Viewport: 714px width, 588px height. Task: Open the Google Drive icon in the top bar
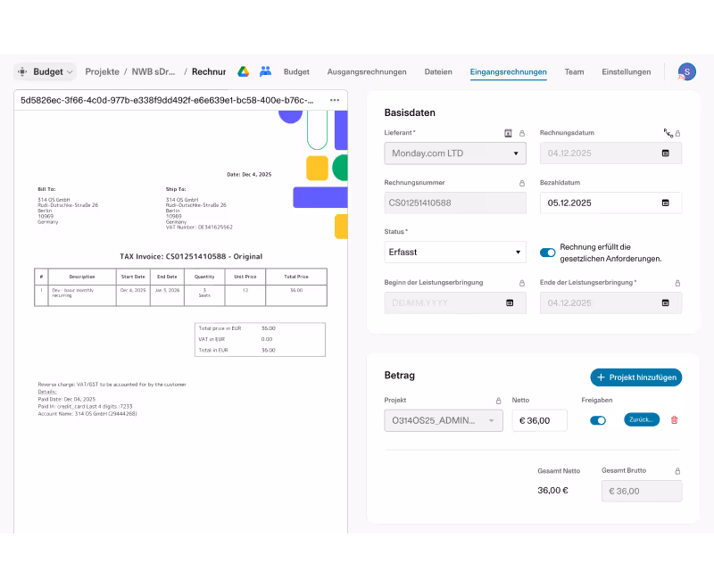click(243, 71)
